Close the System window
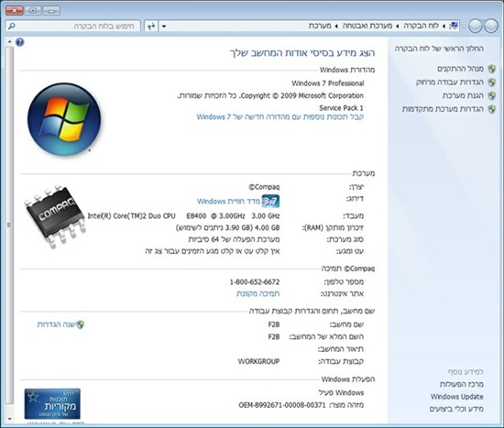The image size is (504, 428). point(15,11)
